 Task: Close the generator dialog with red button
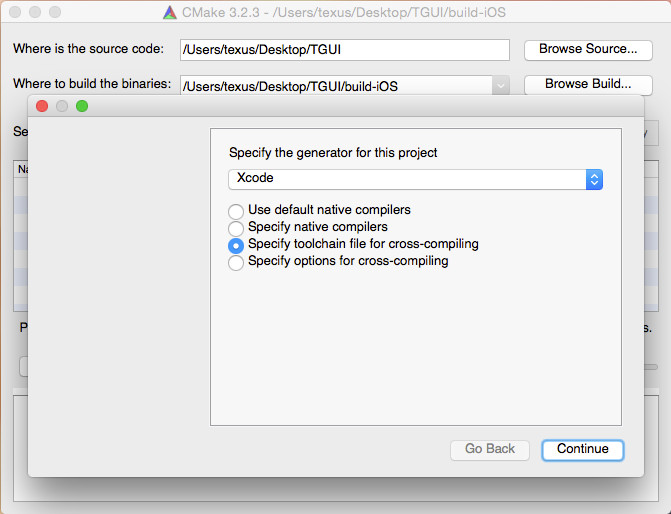[x=42, y=106]
